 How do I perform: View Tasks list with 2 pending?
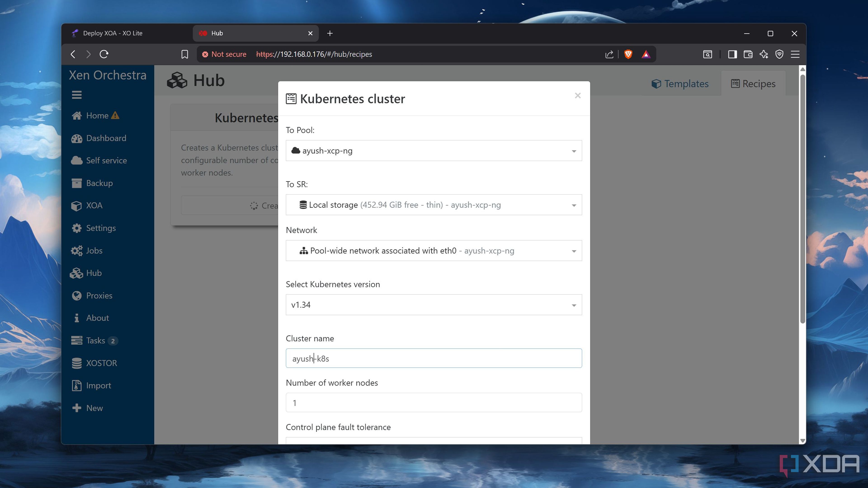tap(94, 340)
